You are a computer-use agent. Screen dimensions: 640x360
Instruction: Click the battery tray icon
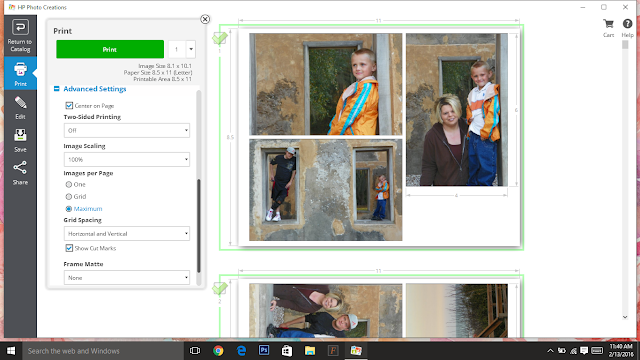pyautogui.click(x=562, y=351)
